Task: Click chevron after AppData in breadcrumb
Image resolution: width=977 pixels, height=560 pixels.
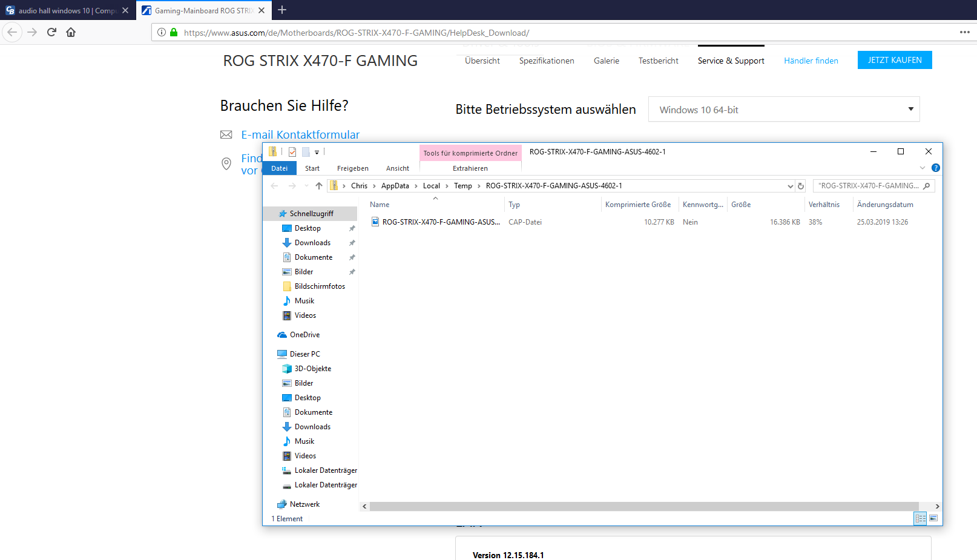Action: click(416, 186)
